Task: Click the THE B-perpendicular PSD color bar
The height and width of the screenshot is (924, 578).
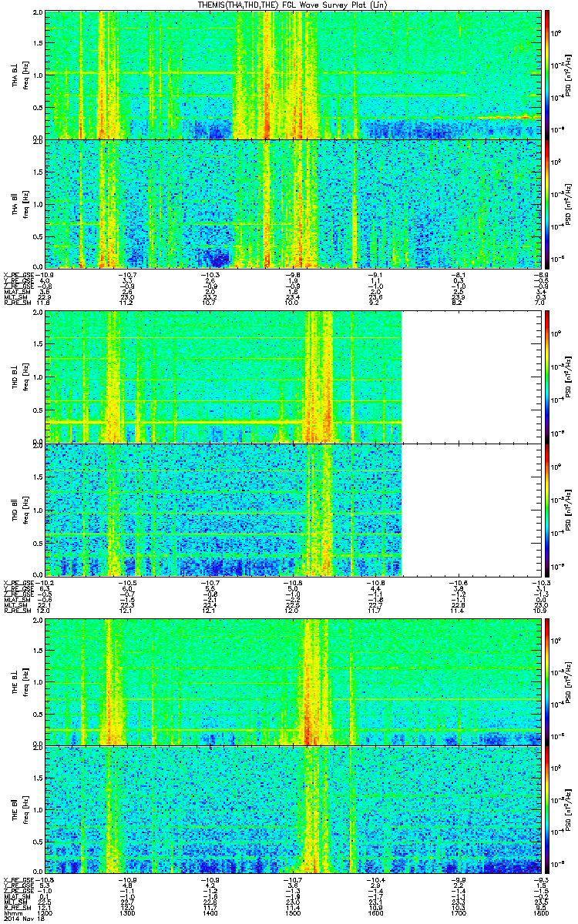Action: tap(546, 681)
